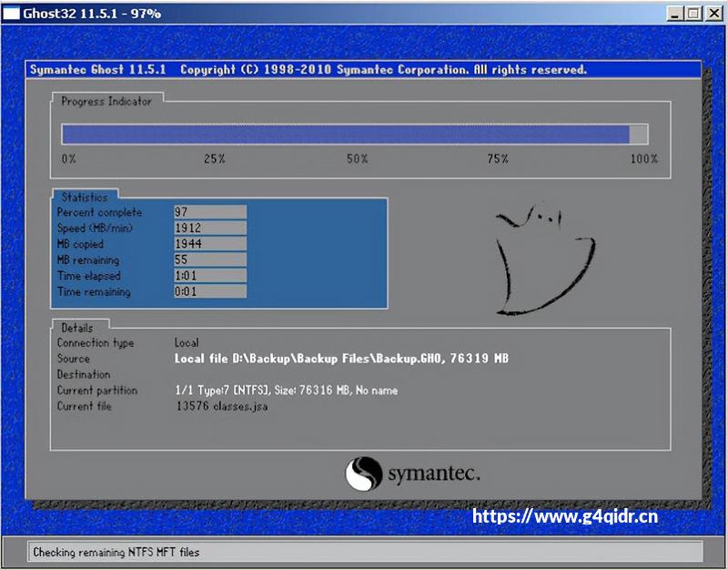Click the Percent complete value 97

click(x=210, y=212)
